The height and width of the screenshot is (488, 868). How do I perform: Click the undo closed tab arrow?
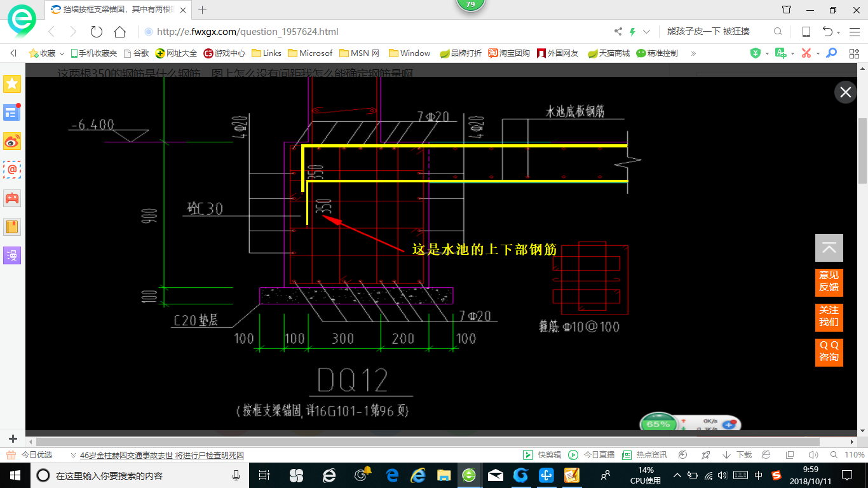827,32
